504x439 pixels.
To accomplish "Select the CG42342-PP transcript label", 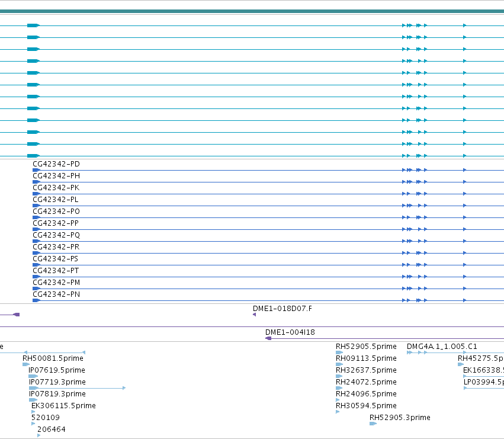I will [56, 223].
